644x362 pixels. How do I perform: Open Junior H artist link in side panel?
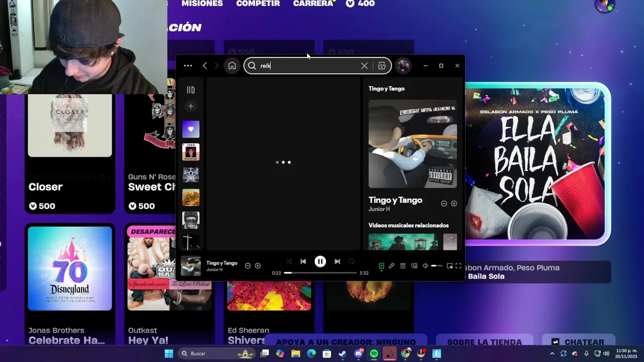379,209
